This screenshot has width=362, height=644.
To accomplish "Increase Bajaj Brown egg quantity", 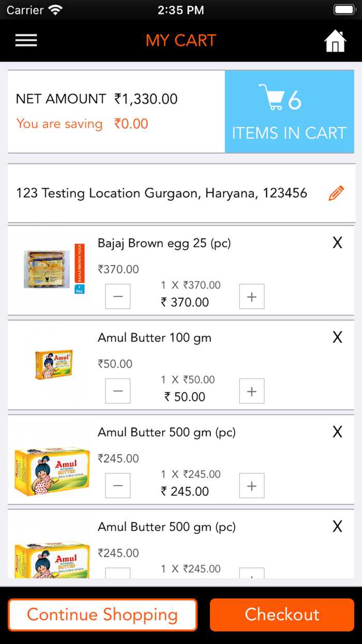I will (252, 297).
